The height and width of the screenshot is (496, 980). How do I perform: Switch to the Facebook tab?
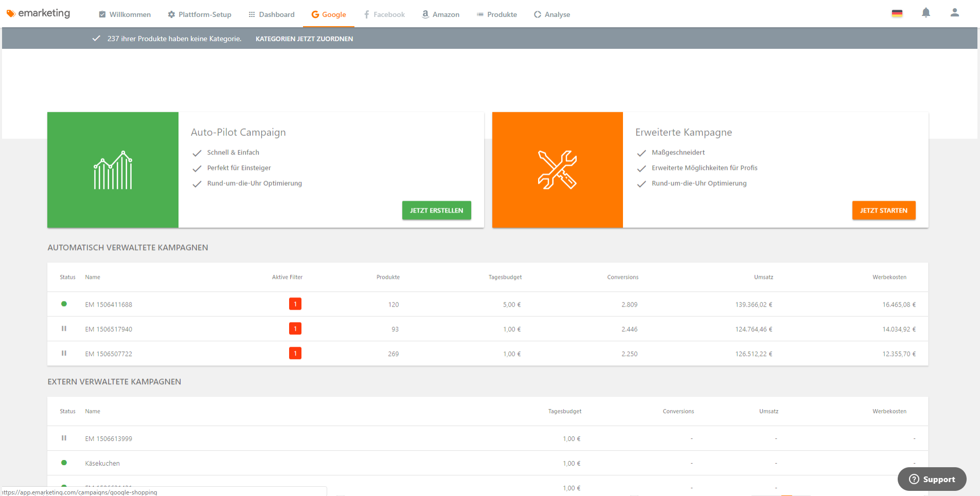point(384,14)
